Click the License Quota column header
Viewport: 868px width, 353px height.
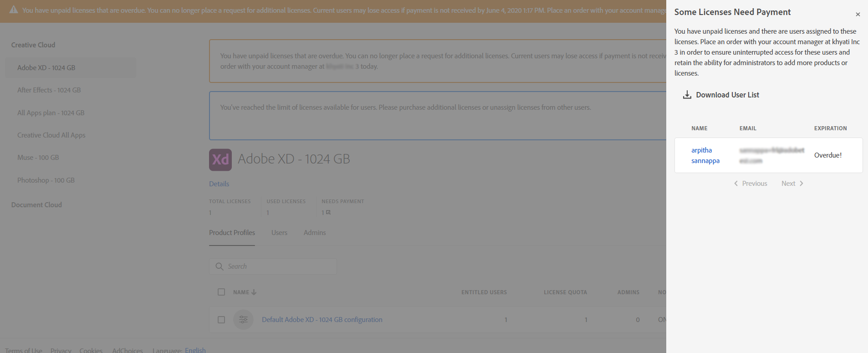[x=565, y=292]
